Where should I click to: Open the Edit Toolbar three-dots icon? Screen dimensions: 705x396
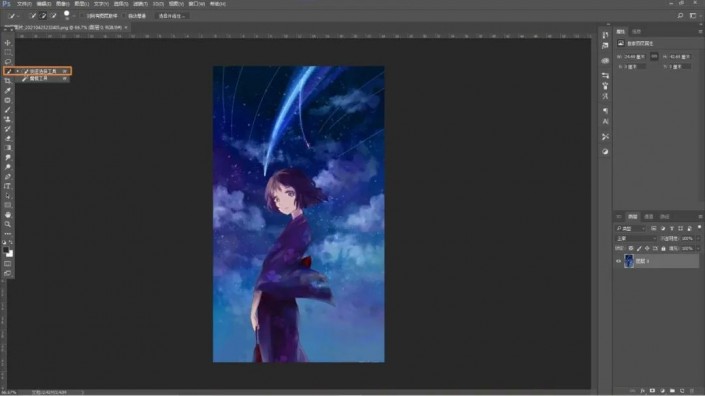click(x=8, y=234)
